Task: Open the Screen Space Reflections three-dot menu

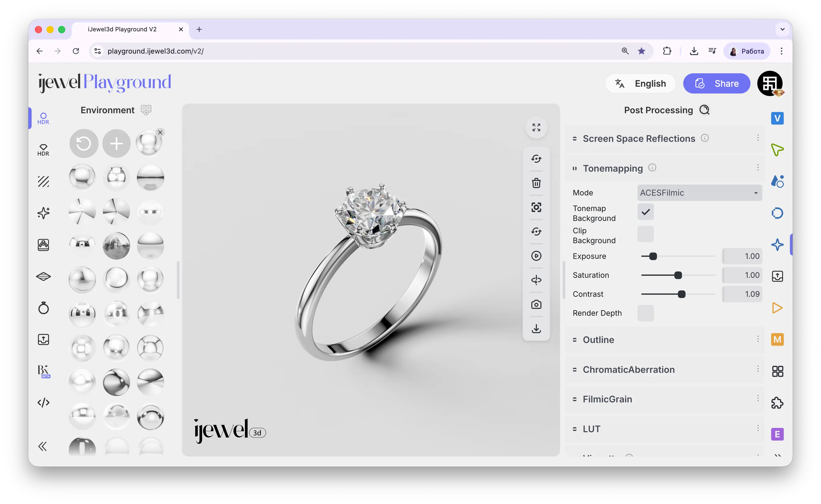Action: [758, 138]
